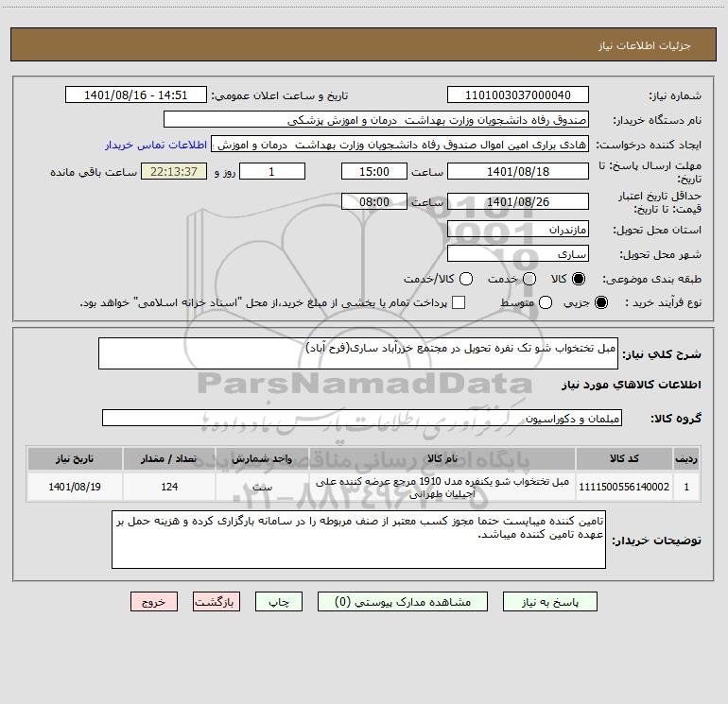Click the تاریخ نیاز column header
Viewport: 728px width, 704px height.
point(75,458)
